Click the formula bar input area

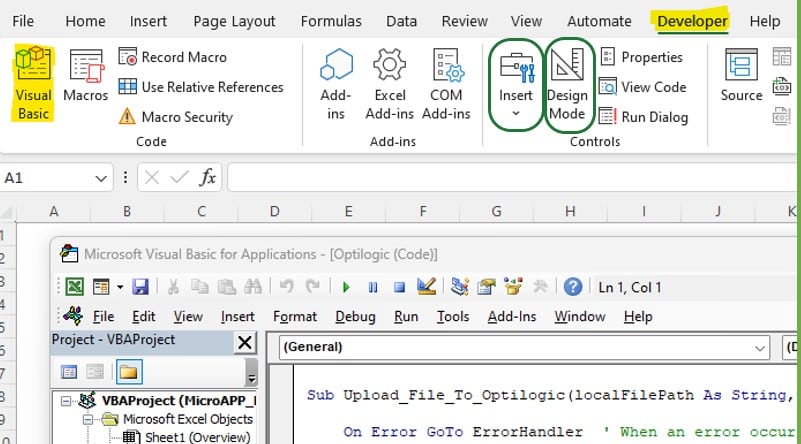tap(512, 178)
